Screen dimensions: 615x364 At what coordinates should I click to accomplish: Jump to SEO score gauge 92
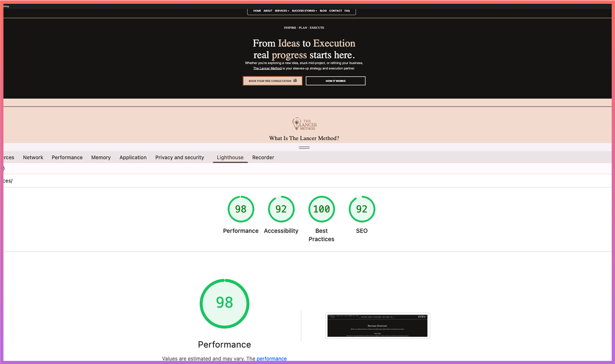click(362, 209)
